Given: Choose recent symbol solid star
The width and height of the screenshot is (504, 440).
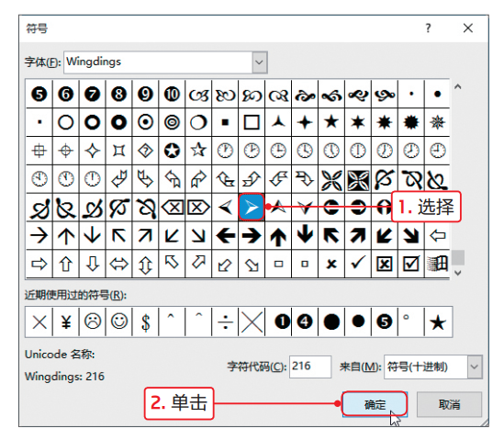Looking at the screenshot, I should pos(438,322).
